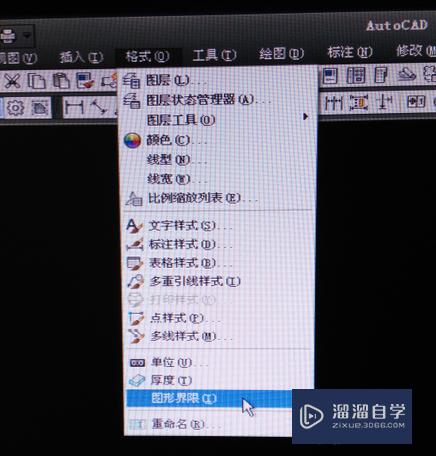Image resolution: width=436 pixels, height=456 pixels.
Task: Click the units icon beside 单位
Action: point(137,363)
